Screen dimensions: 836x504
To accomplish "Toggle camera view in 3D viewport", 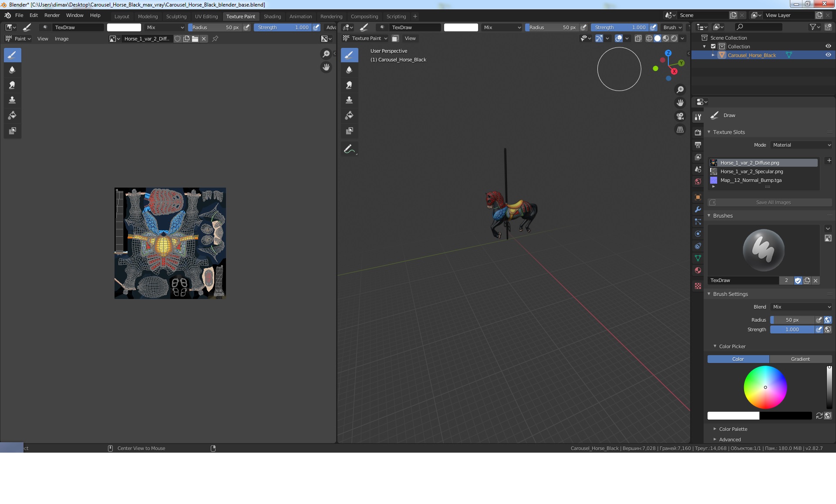I will (x=680, y=116).
